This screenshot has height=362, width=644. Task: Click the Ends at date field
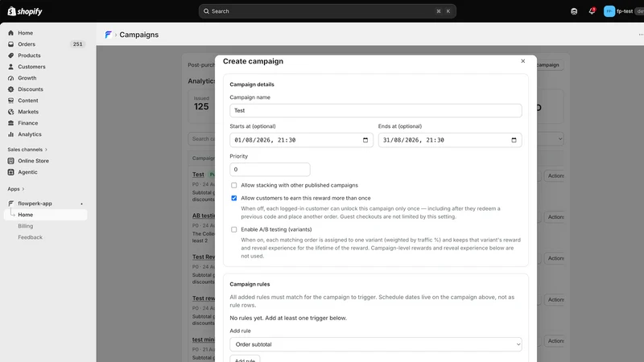point(450,140)
